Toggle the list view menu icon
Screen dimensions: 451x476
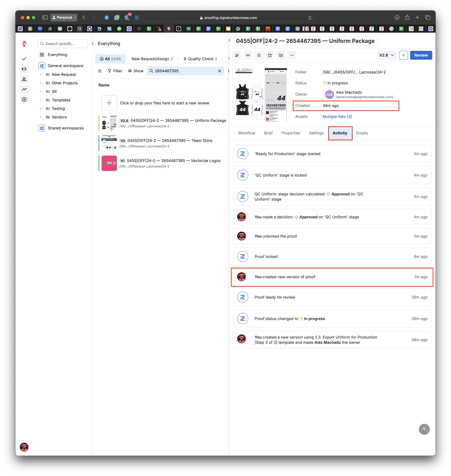coord(99,71)
